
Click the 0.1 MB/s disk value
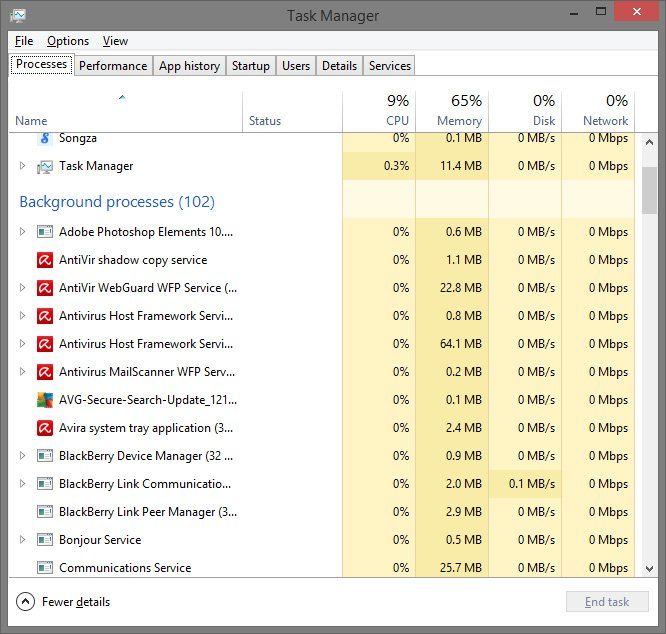[x=532, y=484]
